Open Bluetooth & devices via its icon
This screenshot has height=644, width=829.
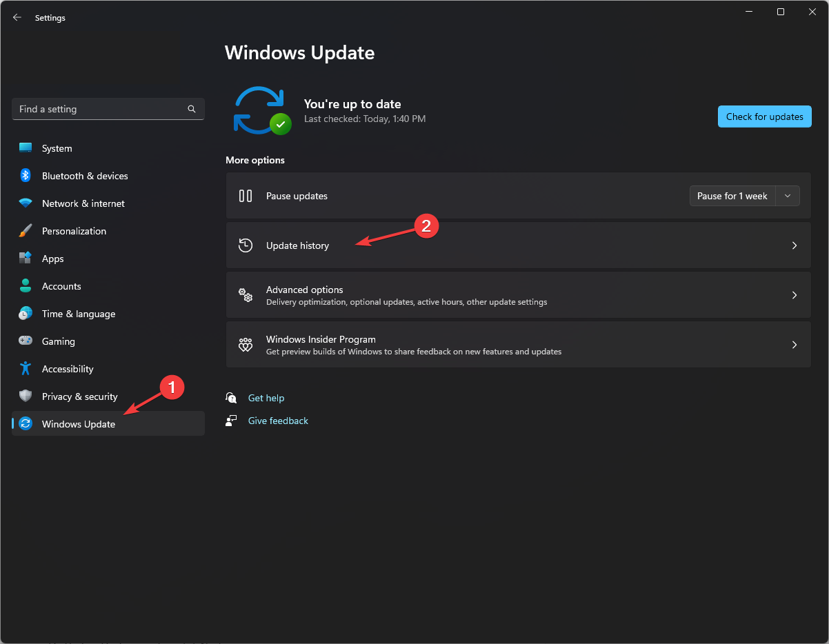point(25,175)
